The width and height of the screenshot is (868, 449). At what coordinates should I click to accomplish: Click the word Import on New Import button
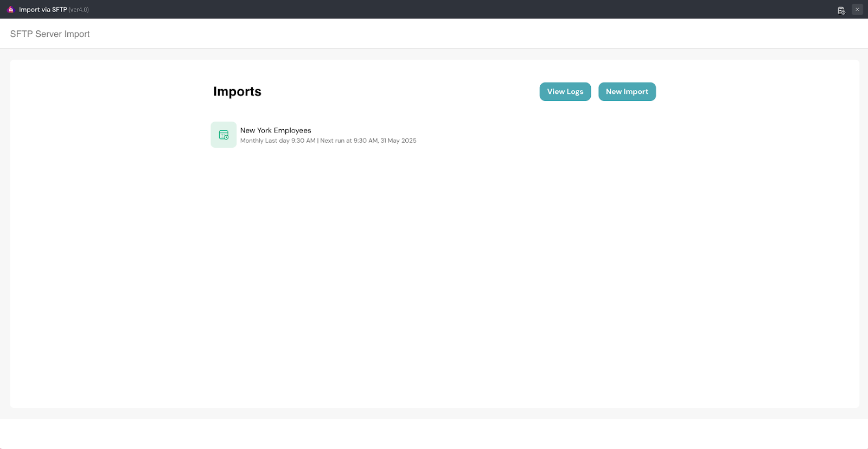pos(636,92)
